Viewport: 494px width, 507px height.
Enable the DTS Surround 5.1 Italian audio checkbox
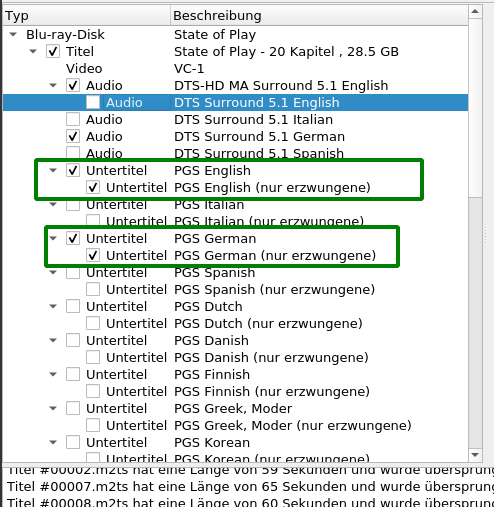[73, 120]
